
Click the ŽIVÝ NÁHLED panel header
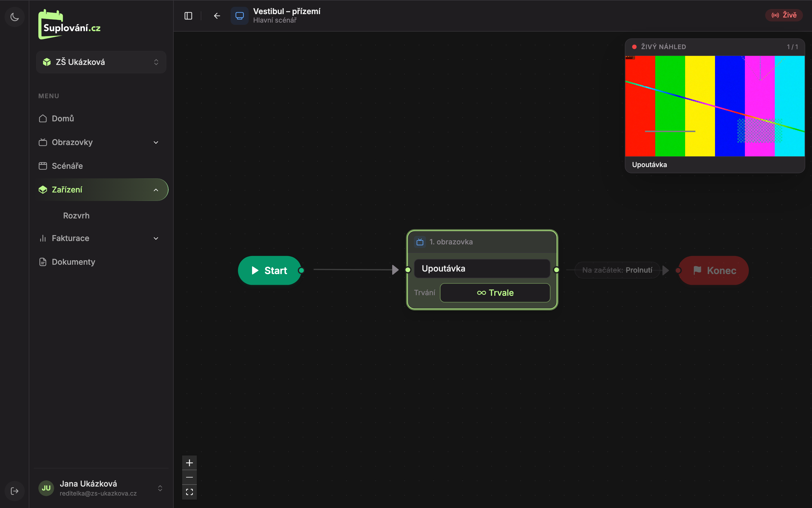715,47
